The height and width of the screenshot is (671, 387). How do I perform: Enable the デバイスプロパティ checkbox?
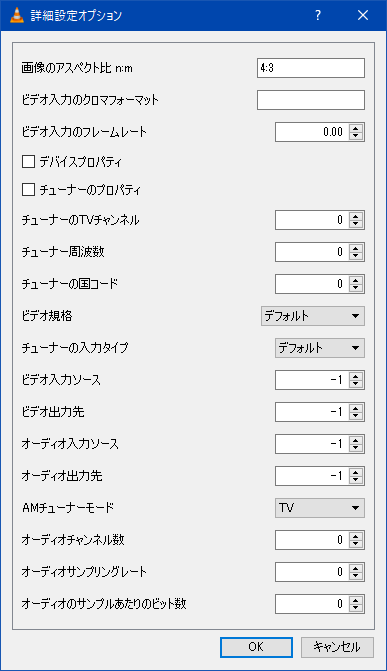pyautogui.click(x=28, y=162)
